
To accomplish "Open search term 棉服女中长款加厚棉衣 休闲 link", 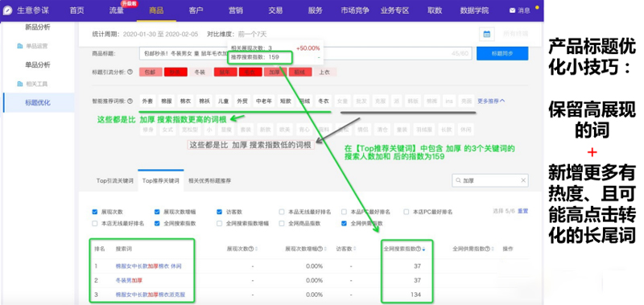I will tap(149, 266).
